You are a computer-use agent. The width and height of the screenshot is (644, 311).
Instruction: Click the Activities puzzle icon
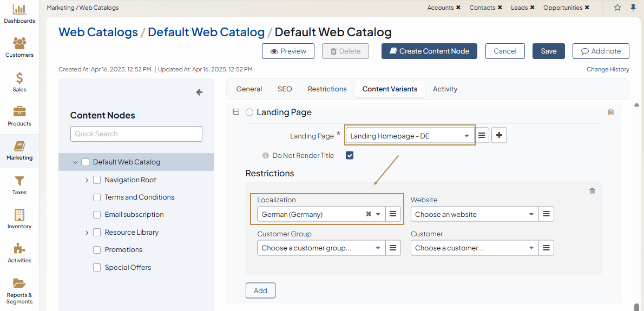click(x=19, y=249)
